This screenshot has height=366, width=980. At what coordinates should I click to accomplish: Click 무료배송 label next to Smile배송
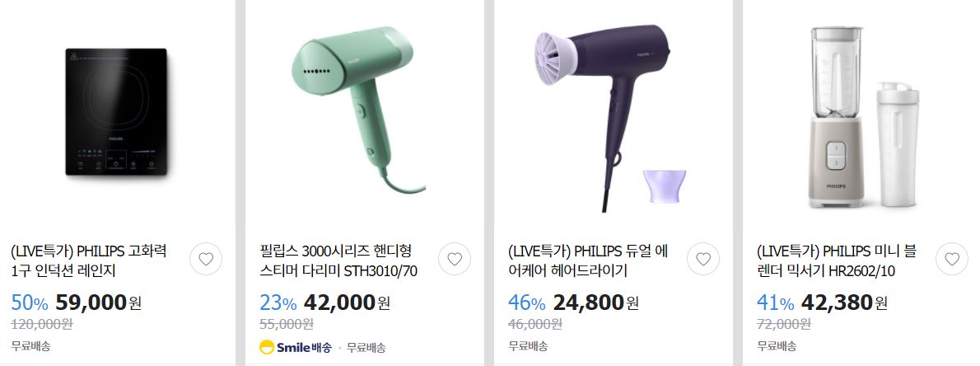coord(366,348)
